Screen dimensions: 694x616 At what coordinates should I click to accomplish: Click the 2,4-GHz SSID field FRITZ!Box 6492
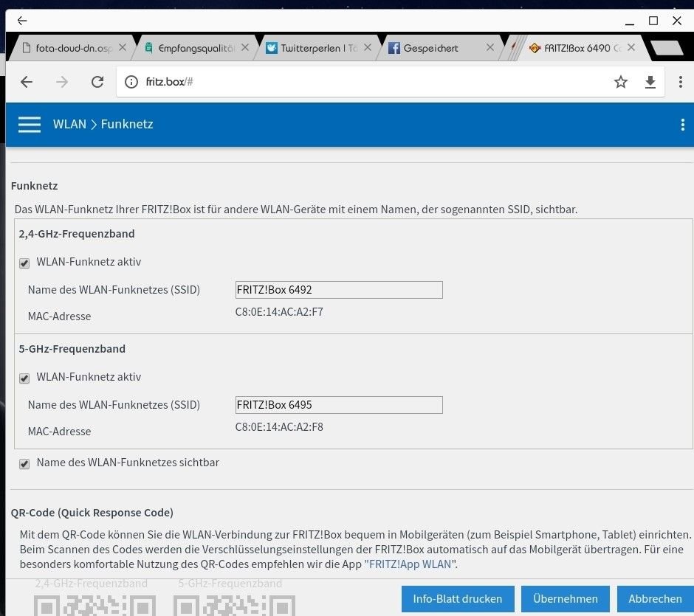(339, 290)
